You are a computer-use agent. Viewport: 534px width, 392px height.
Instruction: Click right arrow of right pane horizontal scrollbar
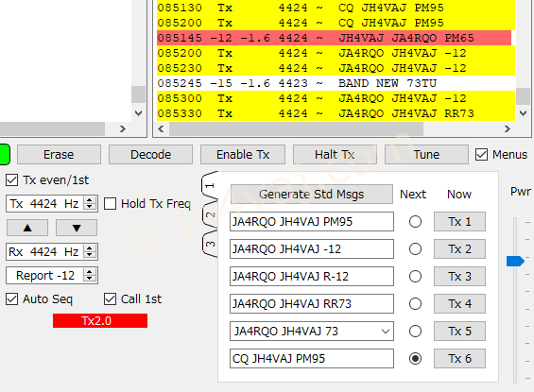tap(508, 129)
